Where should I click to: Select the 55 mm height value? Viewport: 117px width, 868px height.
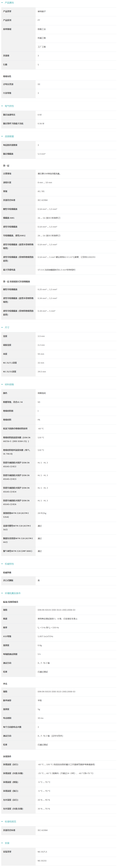[41, 354]
